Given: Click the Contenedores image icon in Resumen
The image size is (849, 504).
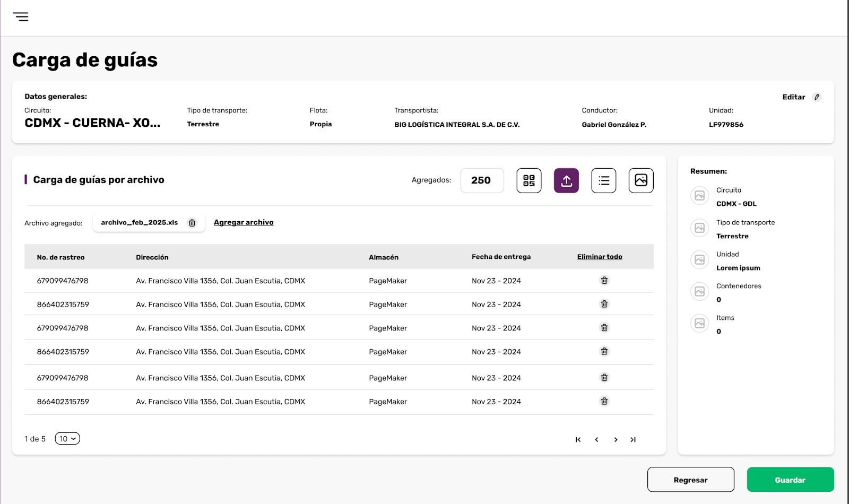Looking at the screenshot, I should [x=700, y=291].
